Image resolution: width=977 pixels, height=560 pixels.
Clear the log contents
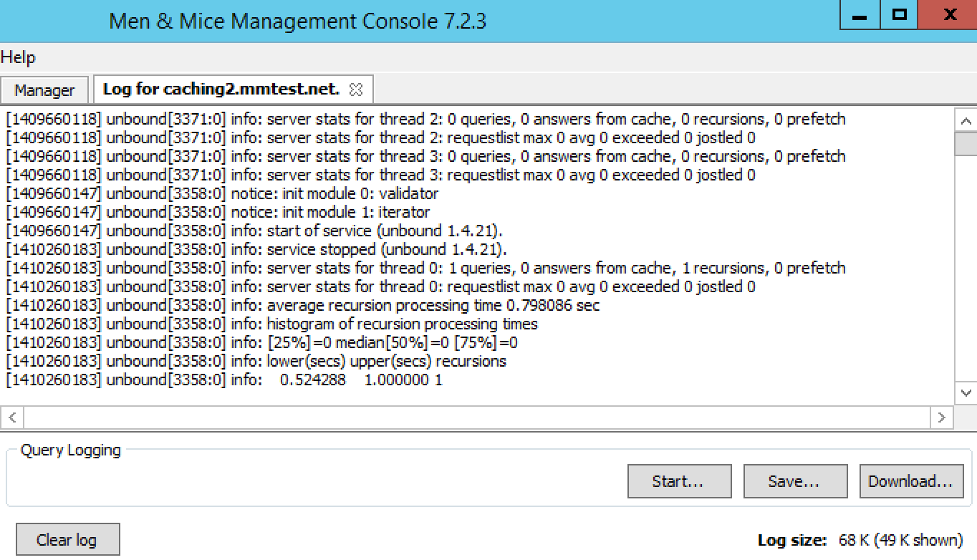67,540
